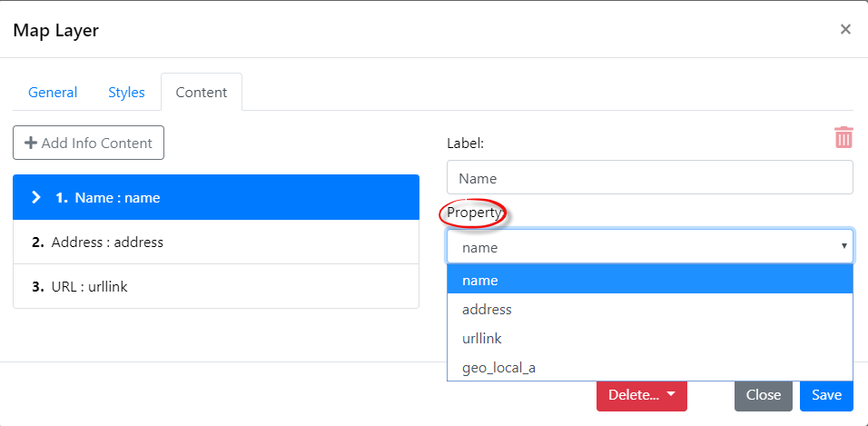
Task: Select the '1. Name : name' item
Action: pyautogui.click(x=216, y=197)
